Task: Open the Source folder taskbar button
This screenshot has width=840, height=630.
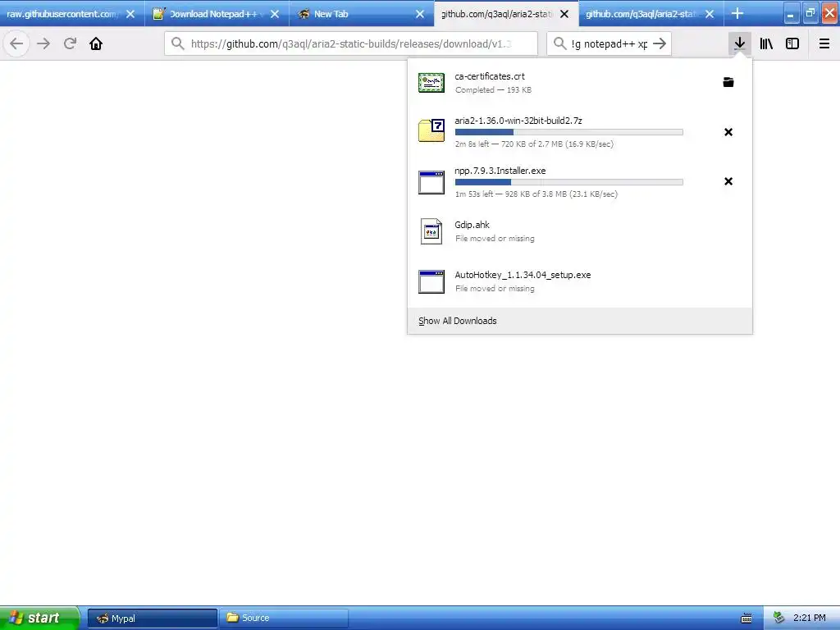Action: (284, 619)
